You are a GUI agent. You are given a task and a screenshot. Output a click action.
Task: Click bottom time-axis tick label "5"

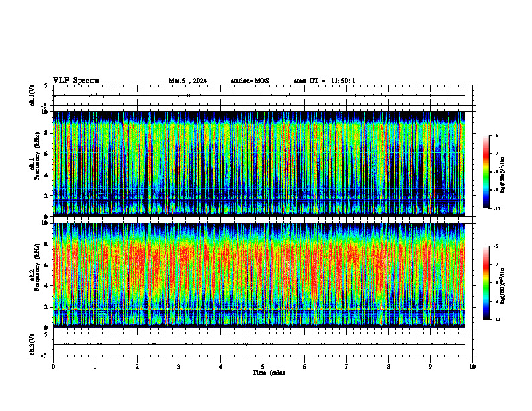click(263, 367)
